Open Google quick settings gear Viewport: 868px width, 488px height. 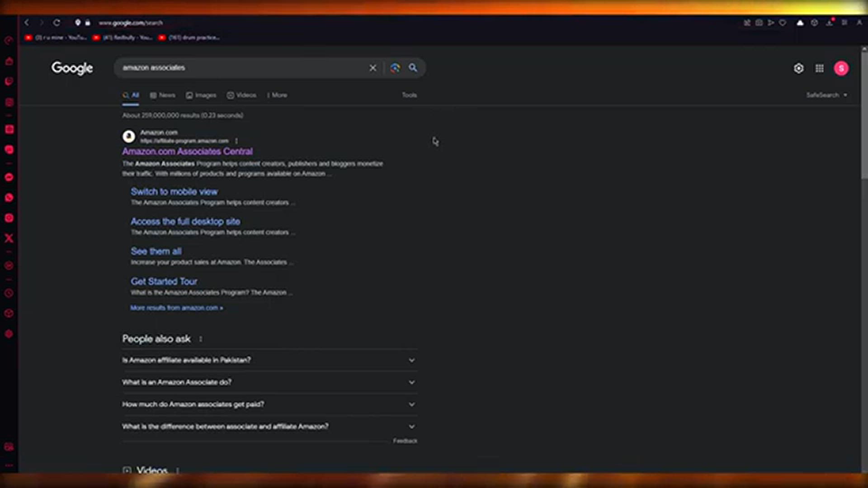(x=798, y=68)
